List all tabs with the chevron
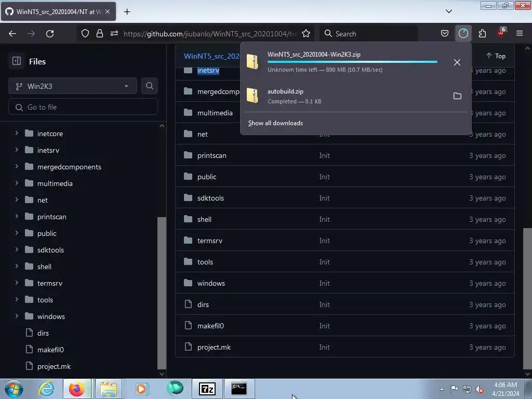The width and height of the screenshot is (532, 399). (x=448, y=11)
